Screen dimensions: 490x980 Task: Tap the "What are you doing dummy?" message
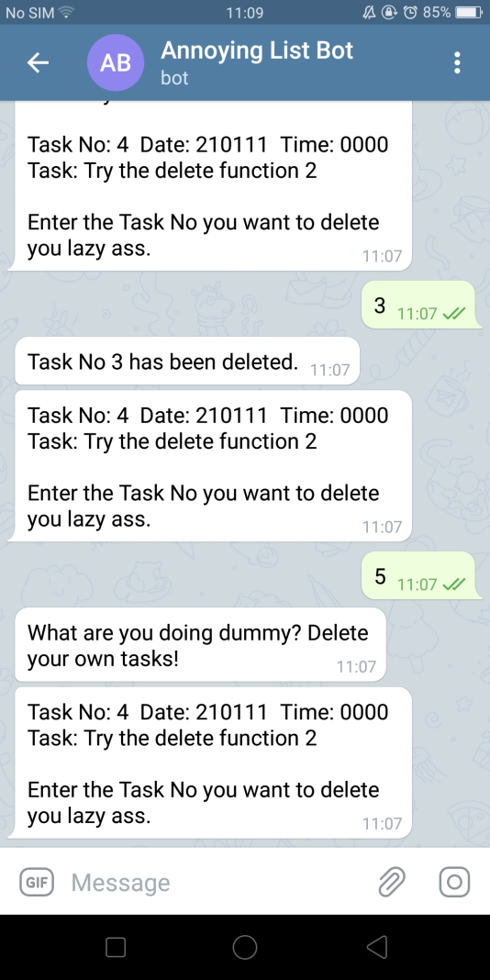200,644
